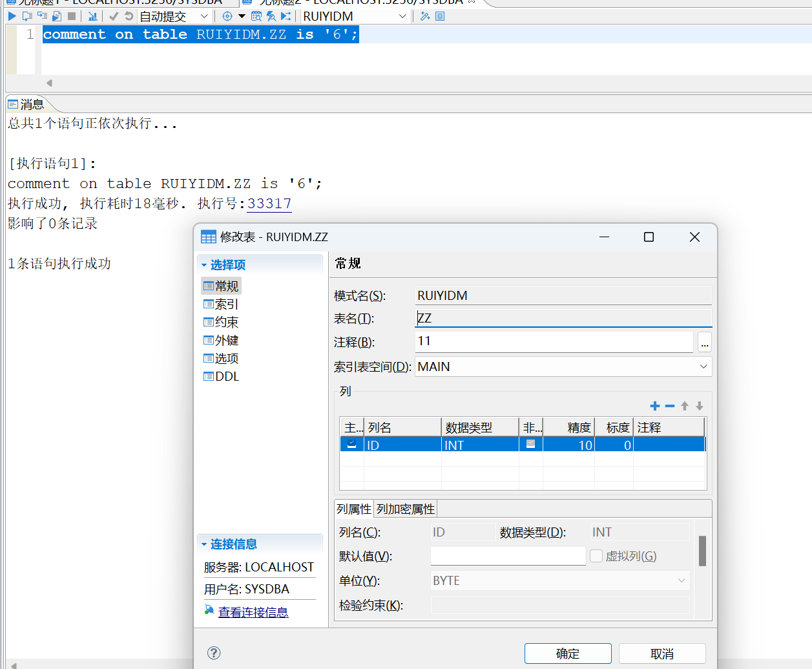Click the editor horizontal scroll left arrow
Image resolution: width=812 pixels, height=669 pixels.
(49, 83)
